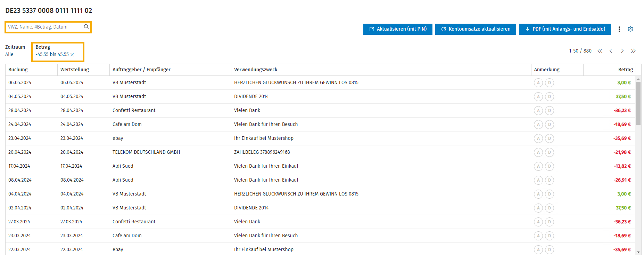Click D icon in 04.05.2024 row
This screenshot has width=644, height=255.
[550, 97]
